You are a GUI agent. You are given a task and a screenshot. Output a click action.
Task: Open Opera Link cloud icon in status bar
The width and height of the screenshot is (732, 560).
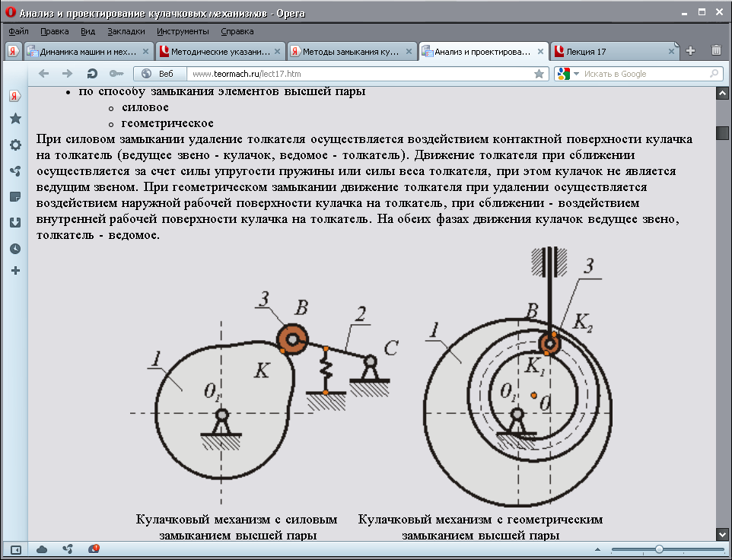(42, 549)
